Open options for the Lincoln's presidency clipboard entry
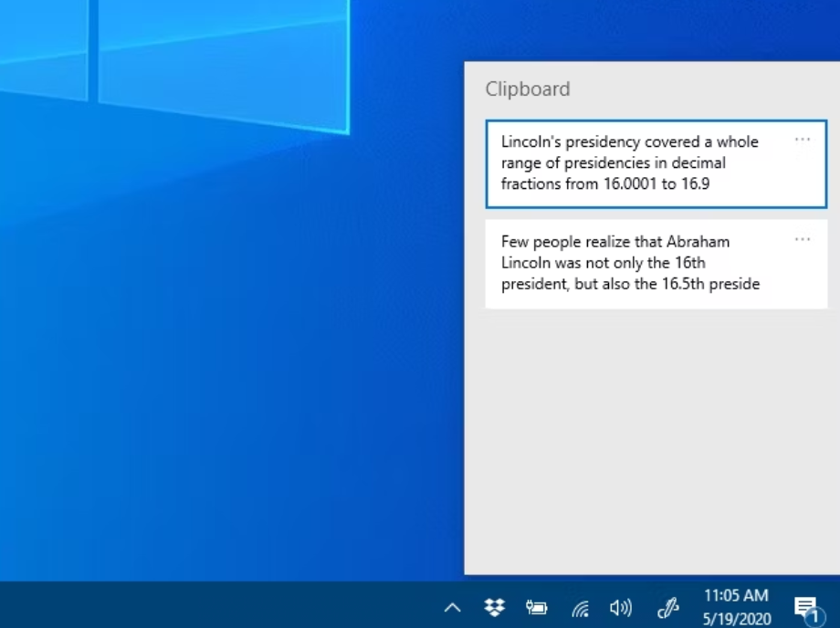Image resolution: width=840 pixels, height=628 pixels. (803, 140)
